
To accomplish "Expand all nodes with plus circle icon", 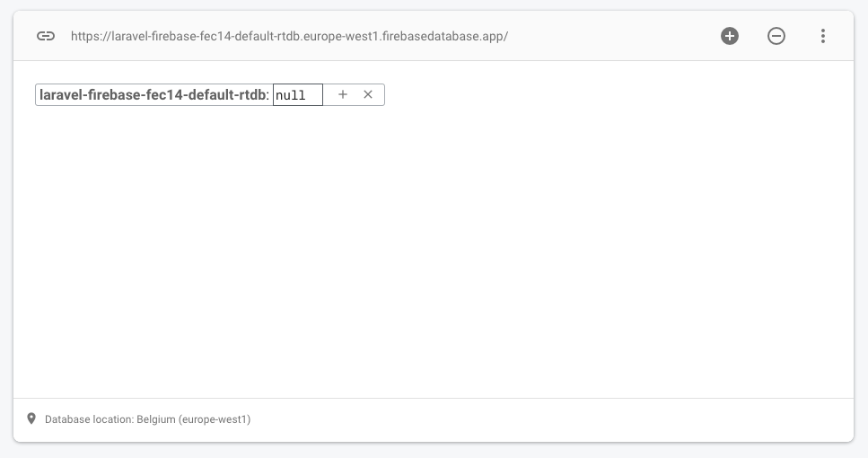I will (x=730, y=36).
